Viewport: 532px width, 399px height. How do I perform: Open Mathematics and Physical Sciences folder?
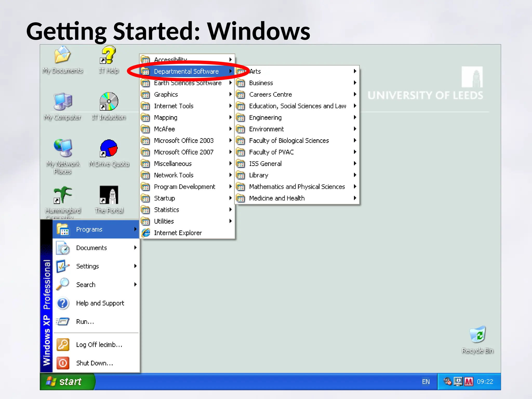coord(297,187)
